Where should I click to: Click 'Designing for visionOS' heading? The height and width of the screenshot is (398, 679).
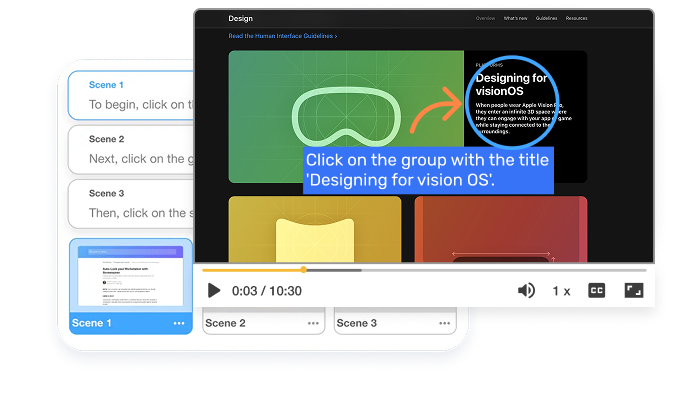coord(511,84)
